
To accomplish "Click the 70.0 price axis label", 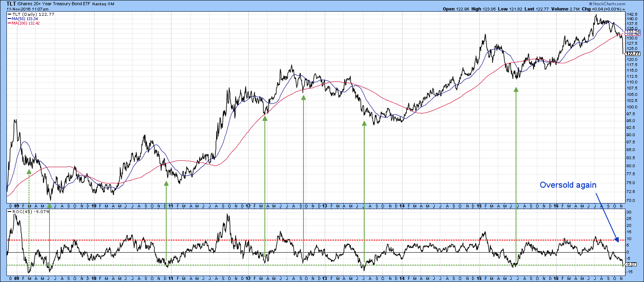I will pyautogui.click(x=631, y=201).
